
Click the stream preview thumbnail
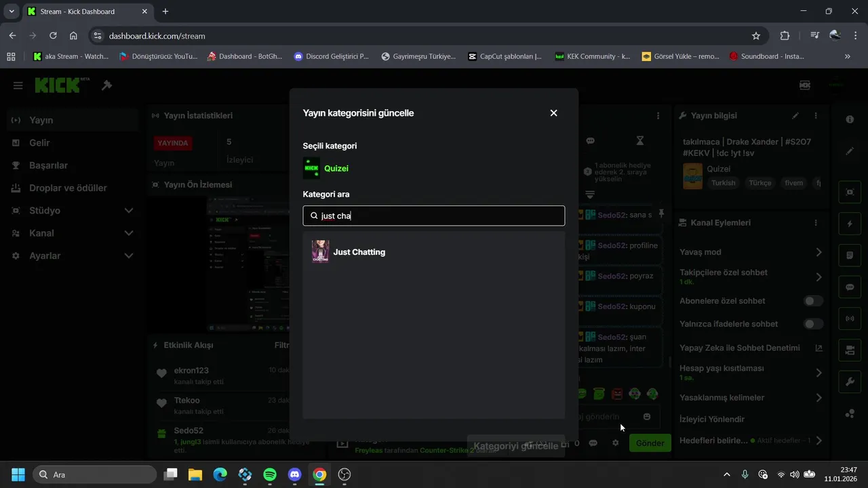pos(248,264)
